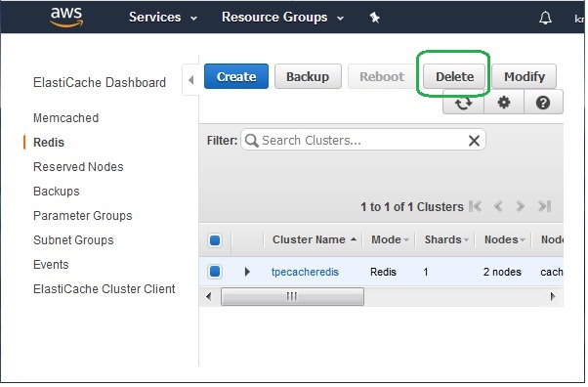The image size is (588, 387).
Task: Click the Create button
Action: coord(236,76)
